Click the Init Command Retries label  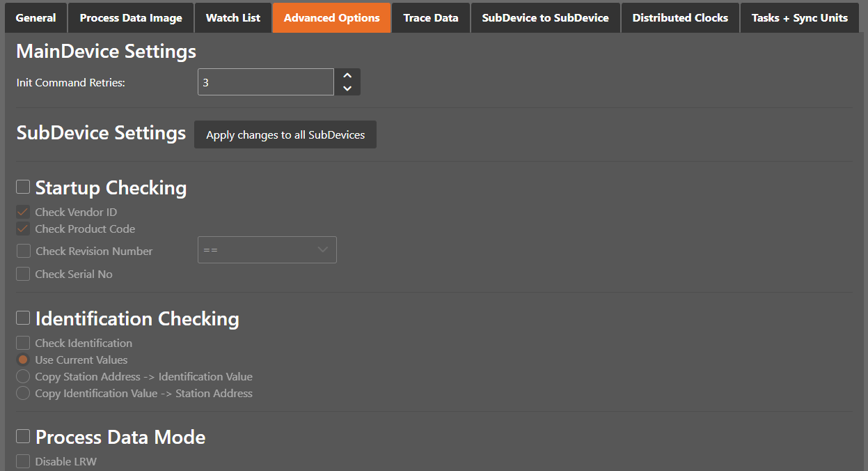click(71, 82)
